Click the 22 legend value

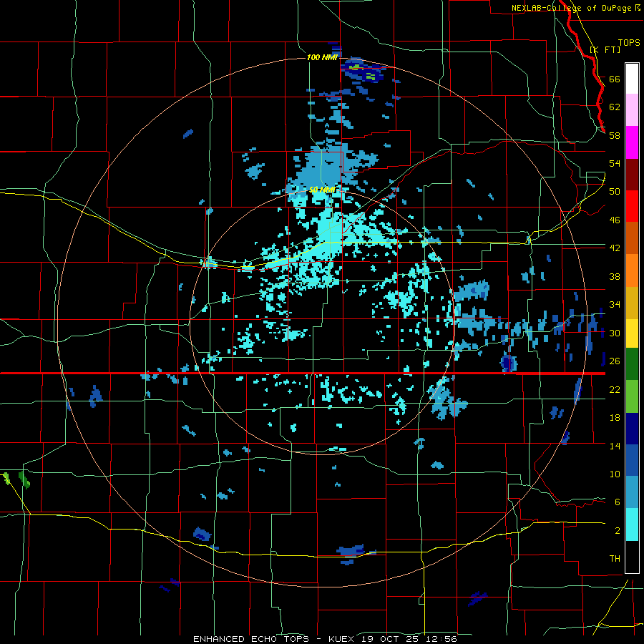click(x=615, y=389)
